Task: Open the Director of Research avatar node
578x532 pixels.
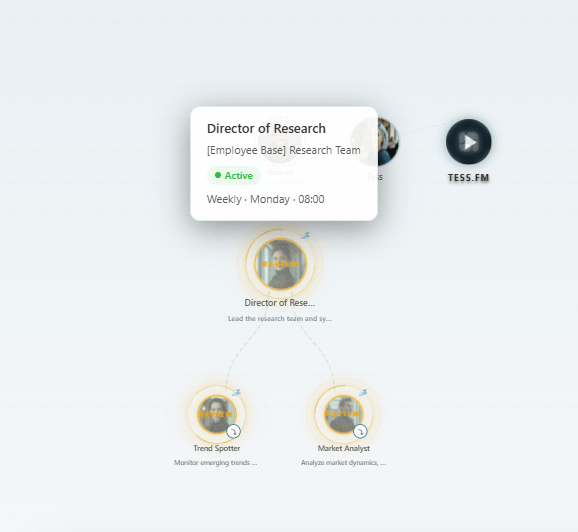Action: pos(281,264)
